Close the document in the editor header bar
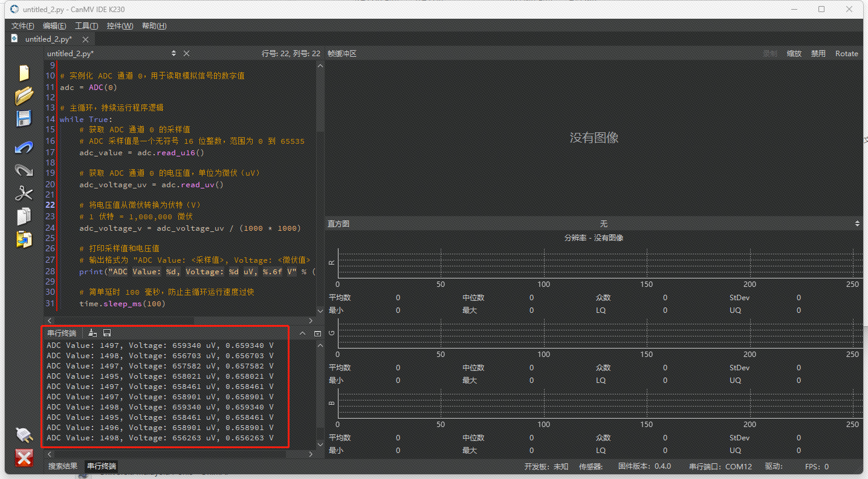 click(187, 53)
